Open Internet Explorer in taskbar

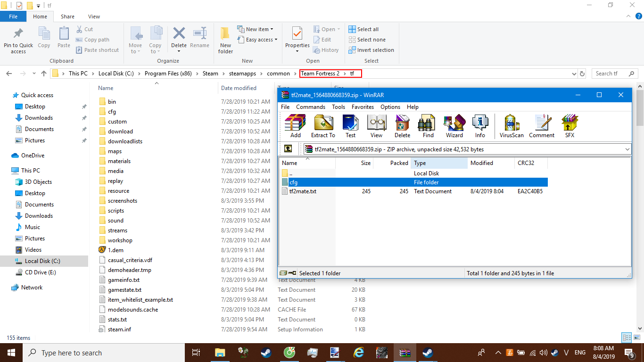(x=359, y=353)
